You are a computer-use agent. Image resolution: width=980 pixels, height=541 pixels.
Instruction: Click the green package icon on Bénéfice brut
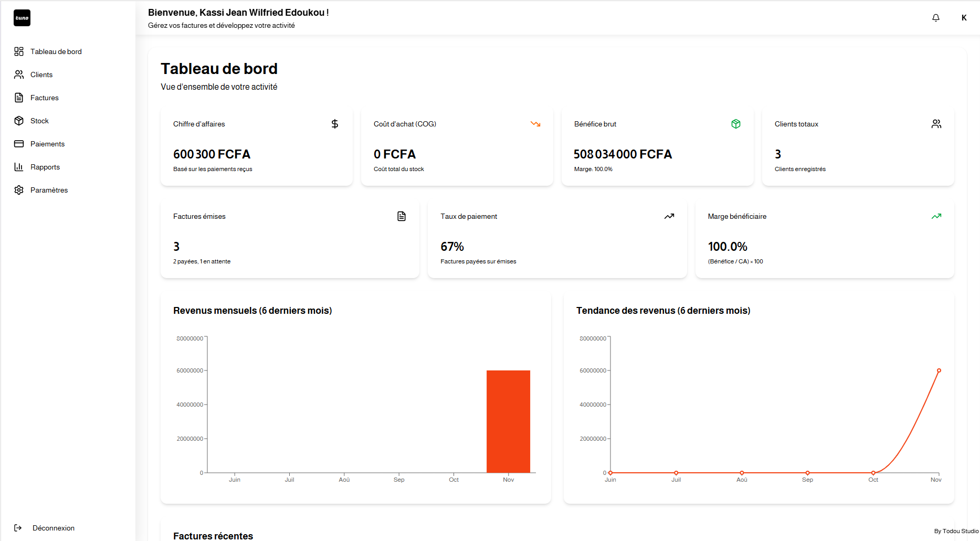click(736, 124)
